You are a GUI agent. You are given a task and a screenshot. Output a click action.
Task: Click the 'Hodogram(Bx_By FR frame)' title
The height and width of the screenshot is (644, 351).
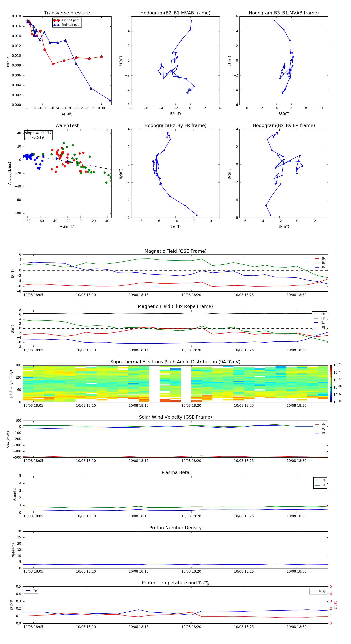pos(284,125)
